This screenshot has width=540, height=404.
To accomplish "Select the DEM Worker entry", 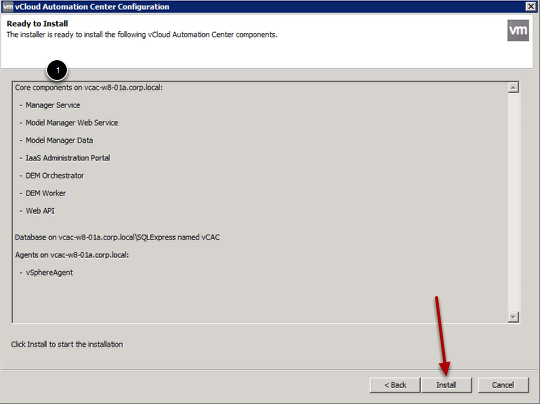I will click(45, 193).
